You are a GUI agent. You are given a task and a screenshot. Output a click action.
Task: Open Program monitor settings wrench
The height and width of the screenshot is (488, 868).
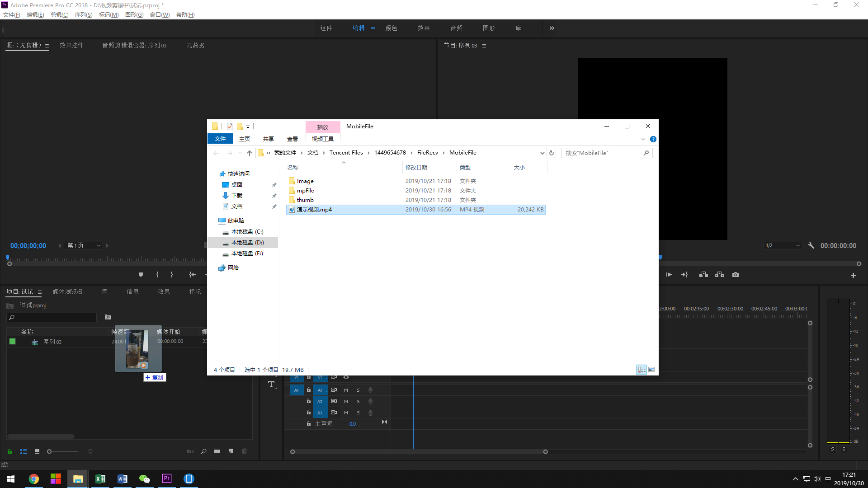pos(811,246)
